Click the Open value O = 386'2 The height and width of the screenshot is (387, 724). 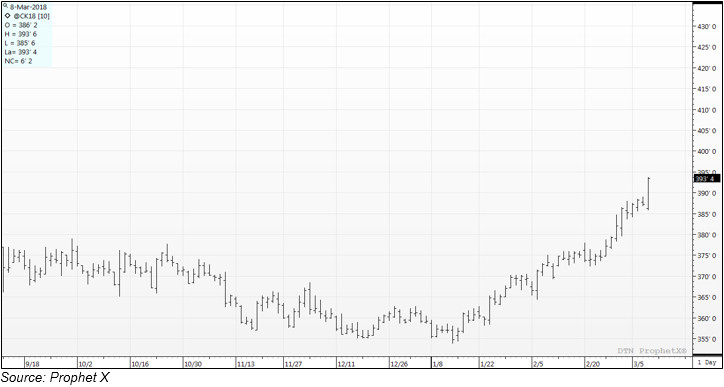click(22, 25)
